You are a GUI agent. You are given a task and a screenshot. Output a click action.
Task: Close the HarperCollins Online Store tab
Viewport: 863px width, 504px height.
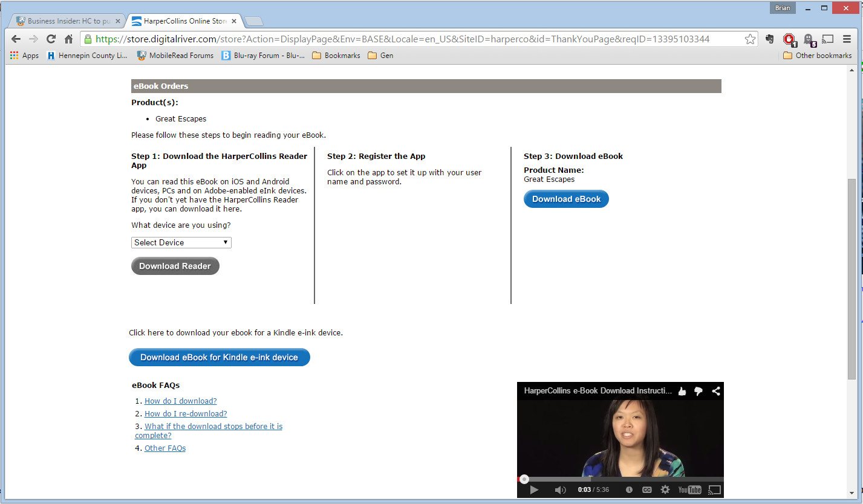[234, 21]
